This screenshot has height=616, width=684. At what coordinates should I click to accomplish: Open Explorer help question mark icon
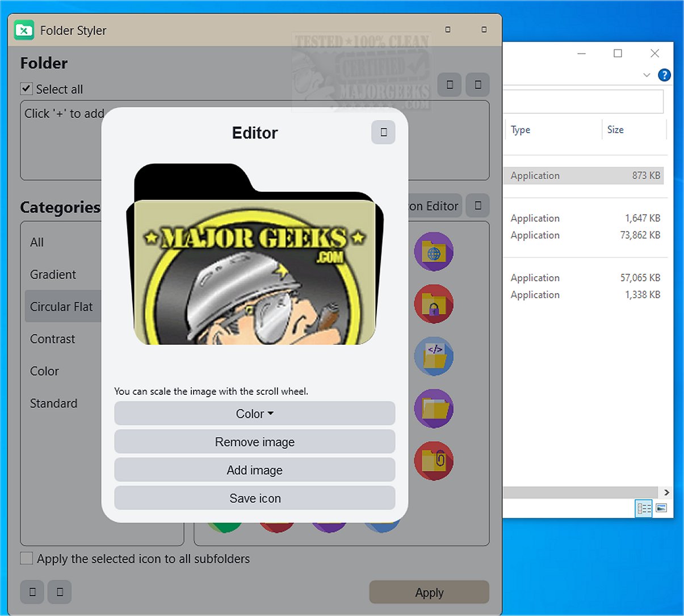(664, 75)
